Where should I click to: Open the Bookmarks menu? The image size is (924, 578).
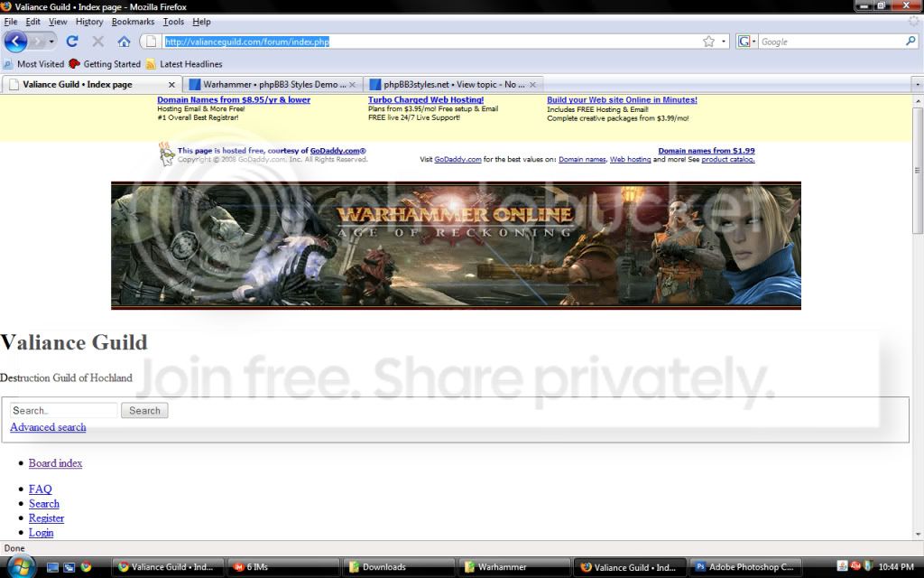[133, 22]
